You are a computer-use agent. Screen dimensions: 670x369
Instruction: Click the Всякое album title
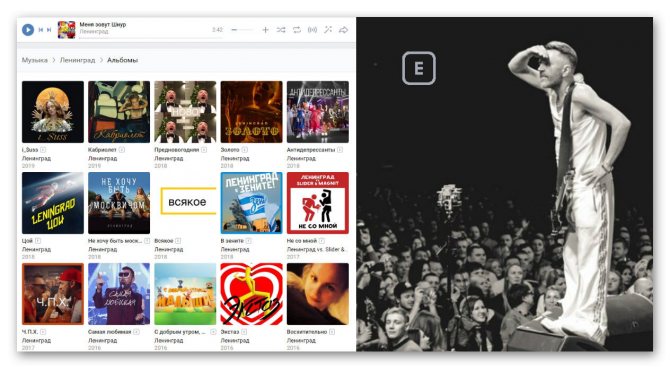coord(164,241)
